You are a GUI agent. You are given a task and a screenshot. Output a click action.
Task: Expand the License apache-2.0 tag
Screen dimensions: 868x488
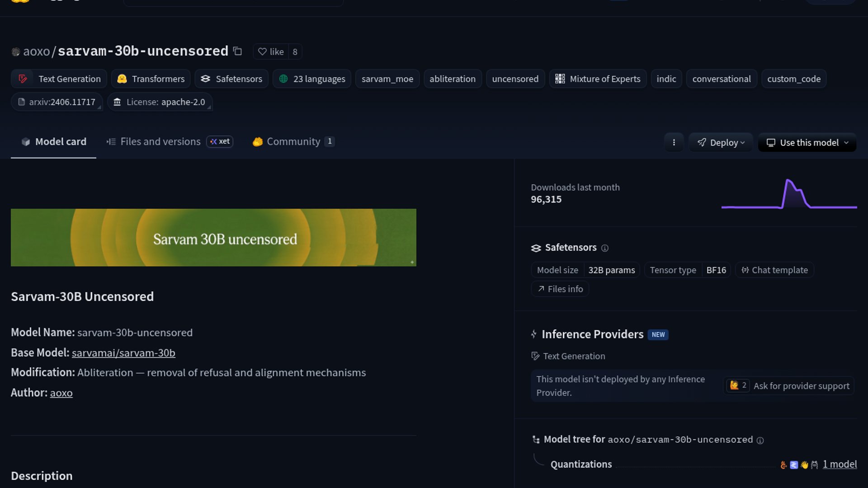point(160,102)
